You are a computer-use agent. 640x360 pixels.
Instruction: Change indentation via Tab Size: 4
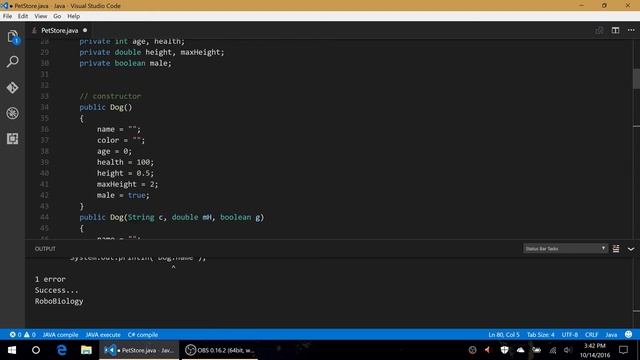[x=540, y=335]
